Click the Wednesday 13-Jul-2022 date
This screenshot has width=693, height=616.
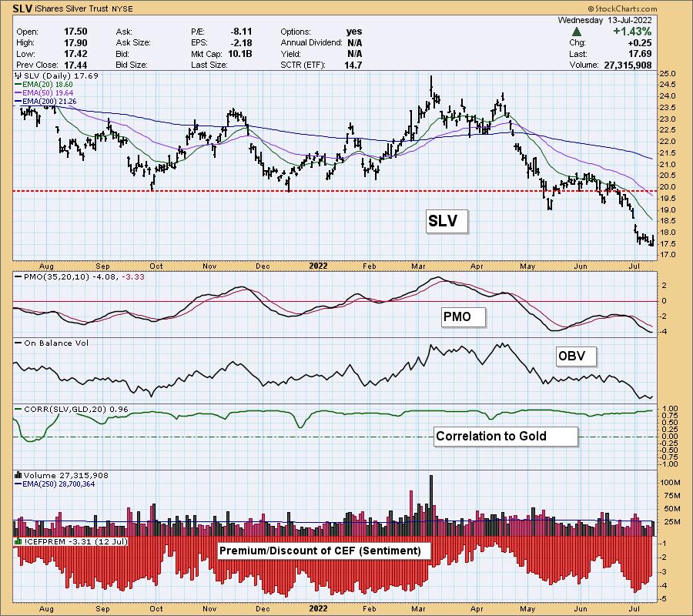604,20
